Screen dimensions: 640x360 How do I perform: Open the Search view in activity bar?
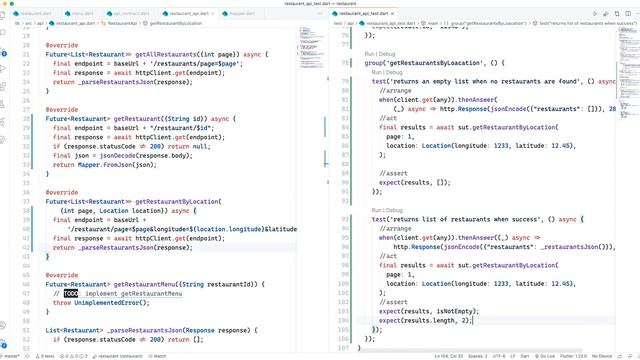click(3, 33)
